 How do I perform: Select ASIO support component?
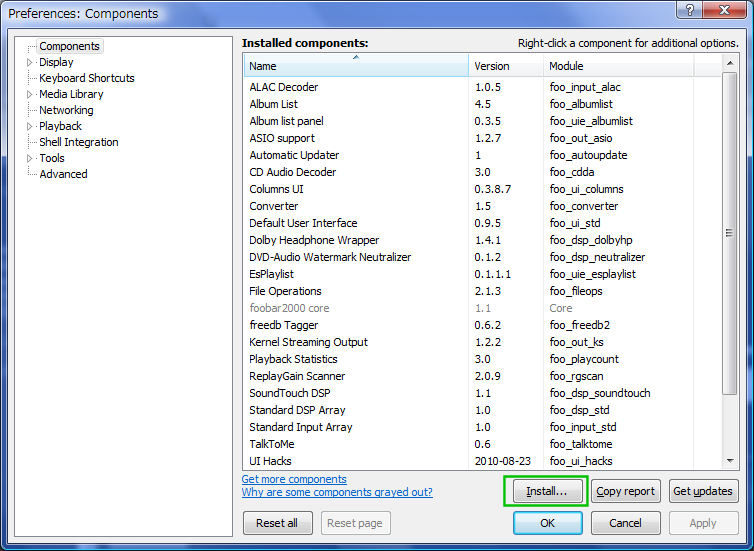click(x=483, y=138)
